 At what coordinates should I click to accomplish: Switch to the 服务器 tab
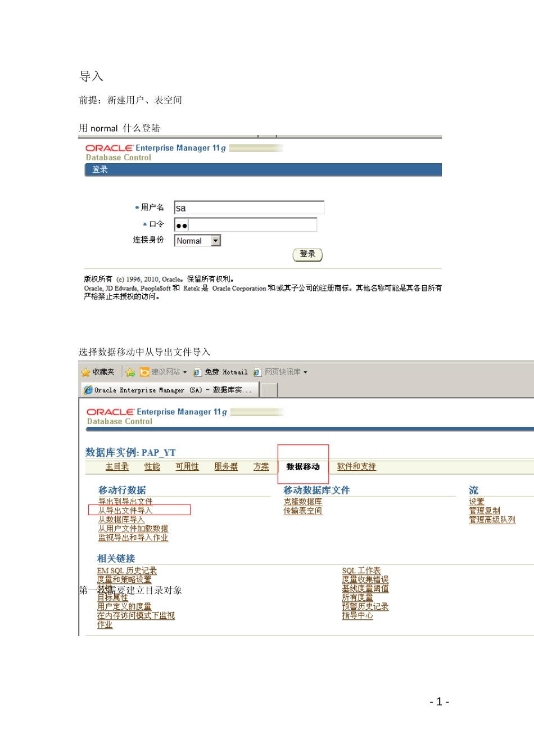point(226,467)
